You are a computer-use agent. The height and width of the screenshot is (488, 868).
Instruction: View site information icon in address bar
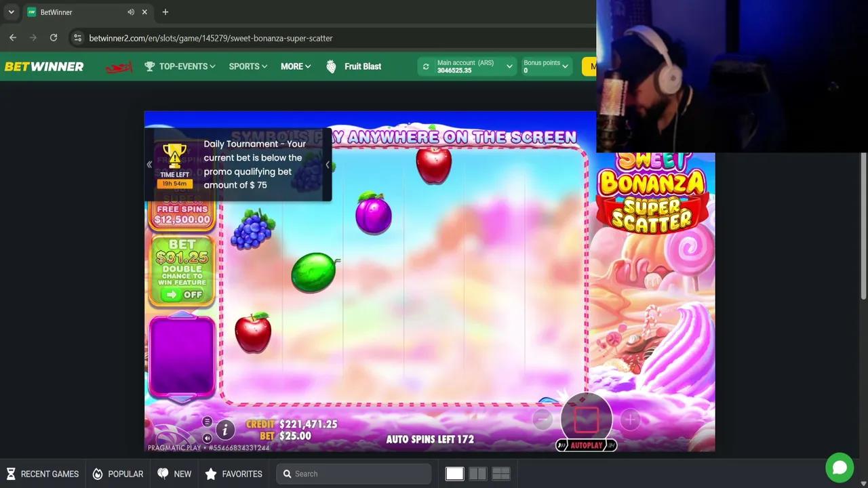coord(77,38)
